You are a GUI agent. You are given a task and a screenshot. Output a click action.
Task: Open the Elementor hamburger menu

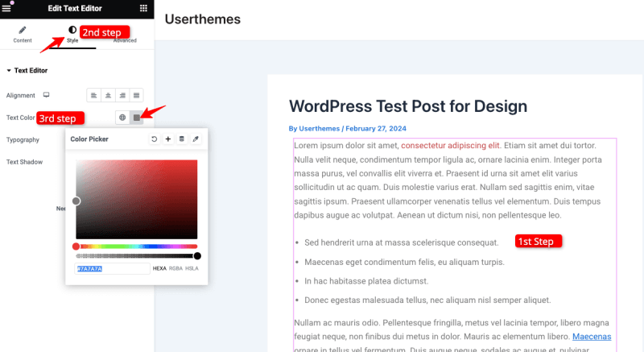click(x=6, y=8)
